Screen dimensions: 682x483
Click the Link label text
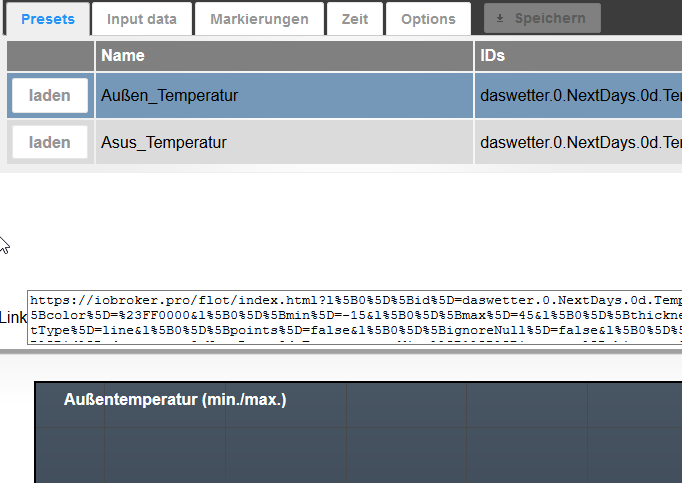coord(13,318)
